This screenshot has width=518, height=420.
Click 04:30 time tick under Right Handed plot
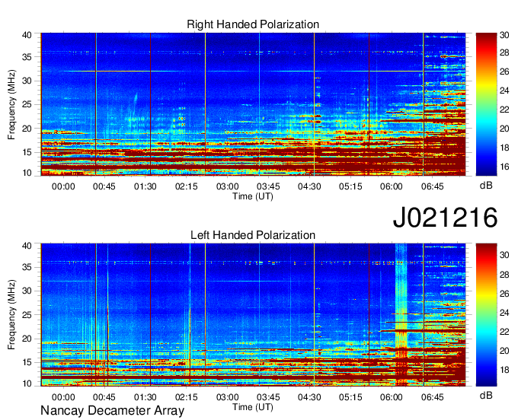click(x=309, y=186)
